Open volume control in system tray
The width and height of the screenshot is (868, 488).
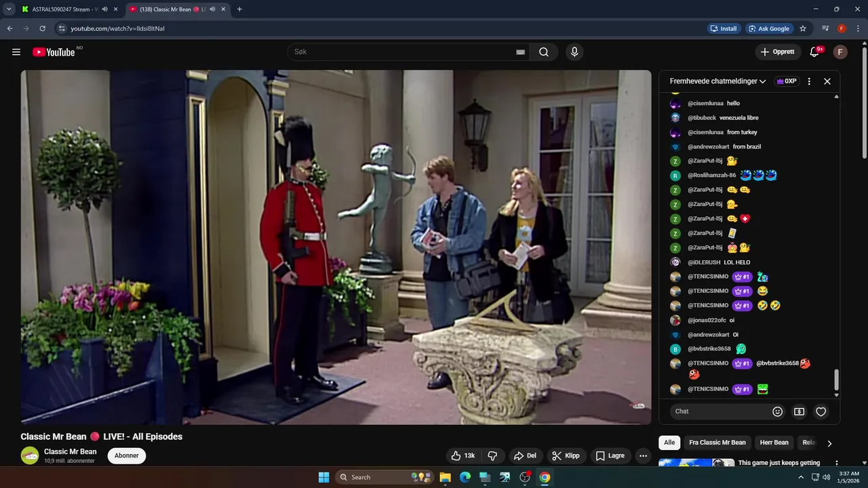[x=826, y=477]
